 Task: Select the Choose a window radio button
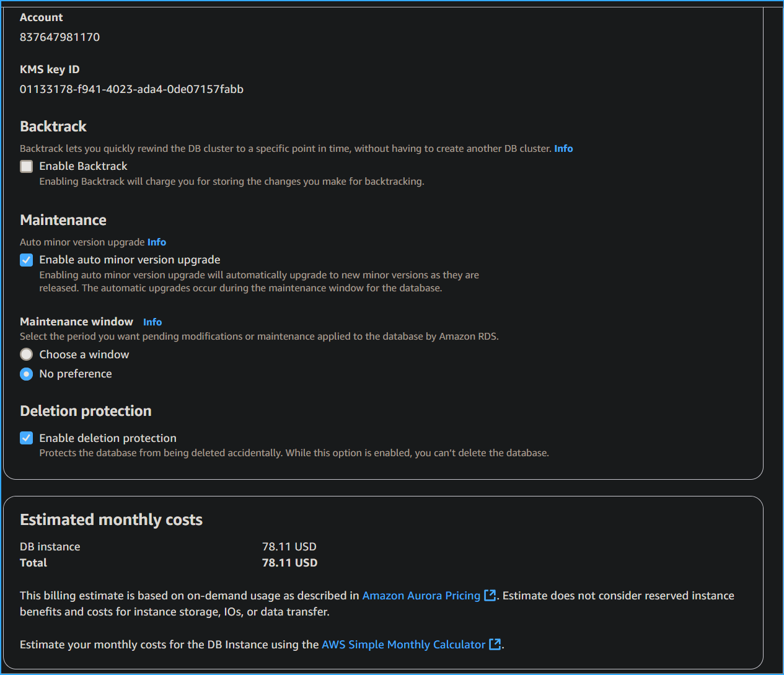pyautogui.click(x=26, y=354)
